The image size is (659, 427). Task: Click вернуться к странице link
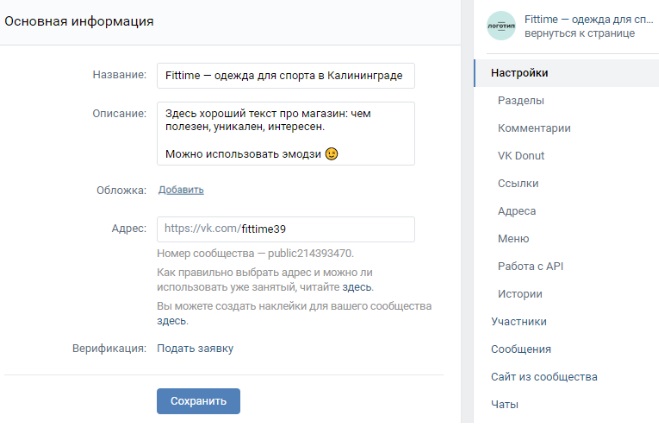point(579,33)
